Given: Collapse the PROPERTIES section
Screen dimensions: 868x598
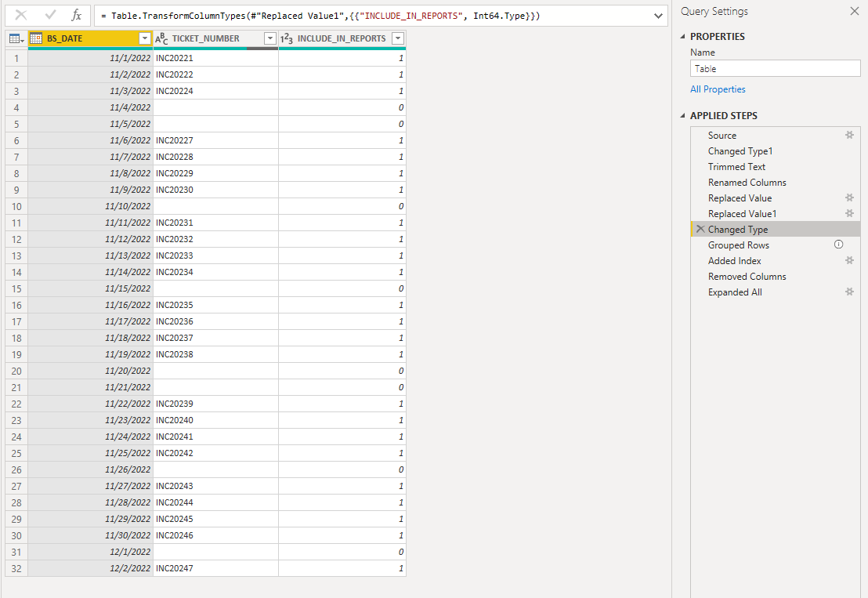Looking at the screenshot, I should [x=682, y=37].
